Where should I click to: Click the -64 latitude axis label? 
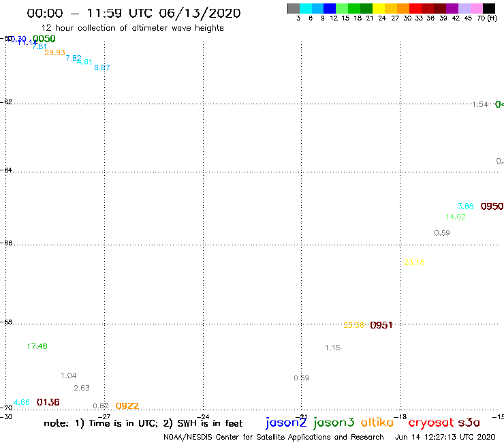coord(6,170)
